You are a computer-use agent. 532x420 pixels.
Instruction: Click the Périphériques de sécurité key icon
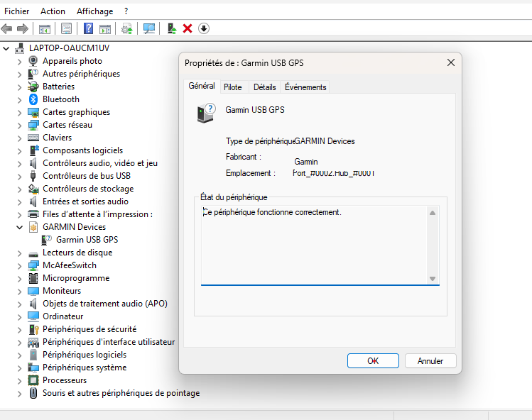[x=33, y=329]
